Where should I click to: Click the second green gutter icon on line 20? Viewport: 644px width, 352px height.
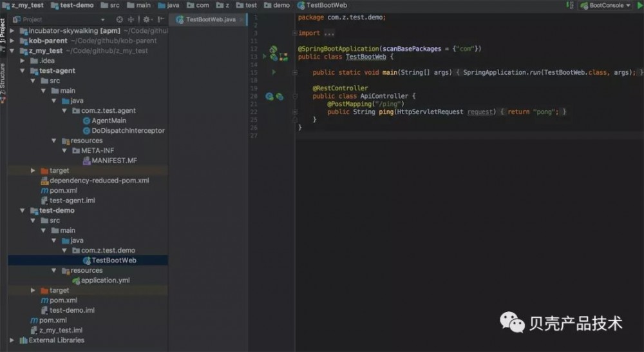point(279,96)
